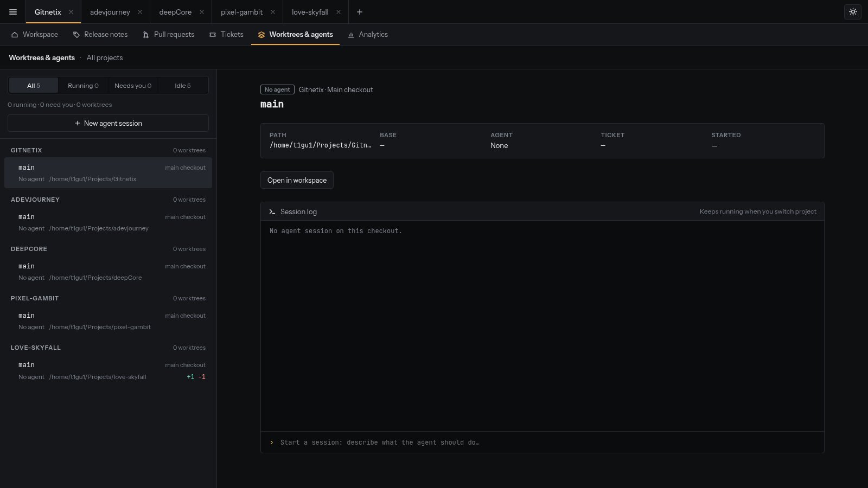
Task: Open the Workspace section
Action: tap(35, 35)
